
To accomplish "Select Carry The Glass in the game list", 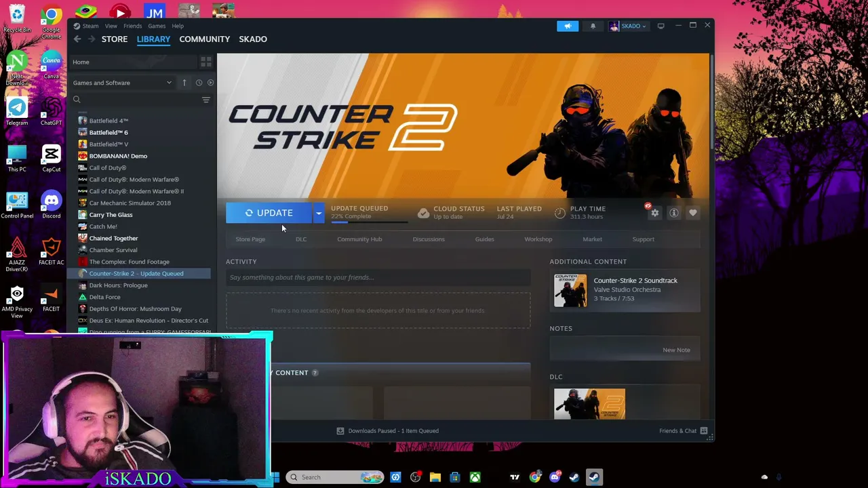I will click(111, 215).
